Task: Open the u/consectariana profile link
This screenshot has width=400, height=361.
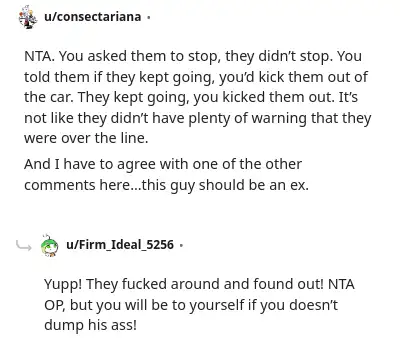Action: (93, 17)
